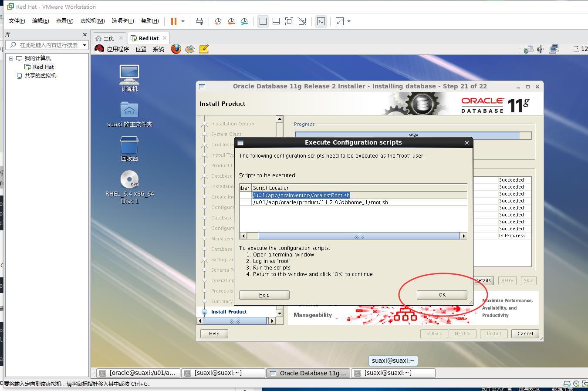Expand the stretch display dropdown arrow
The height and width of the screenshot is (391, 588).
(349, 21)
